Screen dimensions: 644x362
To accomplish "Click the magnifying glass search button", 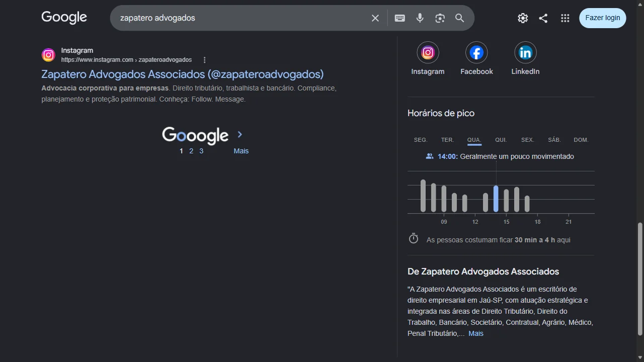I will [x=460, y=18].
